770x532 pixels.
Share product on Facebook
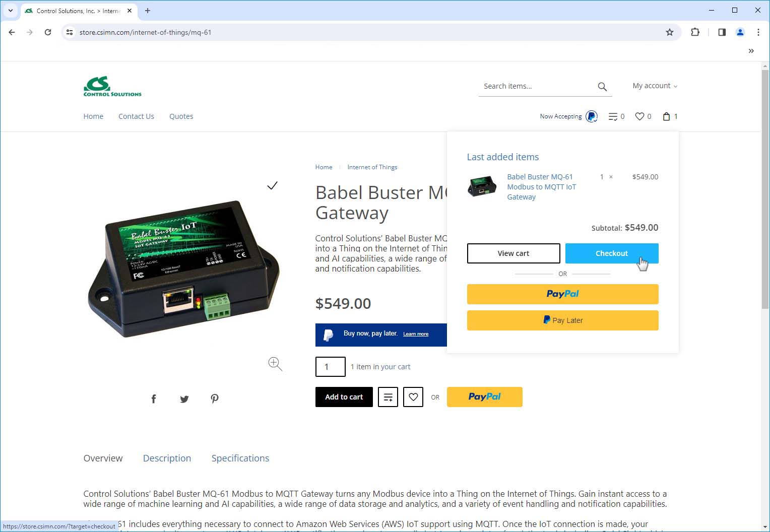154,399
